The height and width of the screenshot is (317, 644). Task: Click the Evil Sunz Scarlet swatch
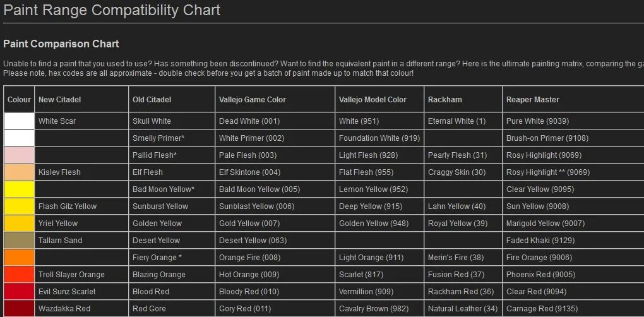tap(19, 292)
